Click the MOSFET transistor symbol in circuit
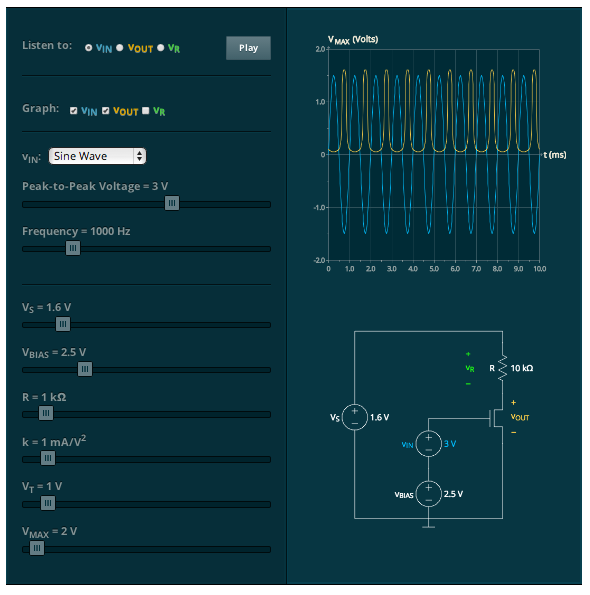 coord(496,418)
